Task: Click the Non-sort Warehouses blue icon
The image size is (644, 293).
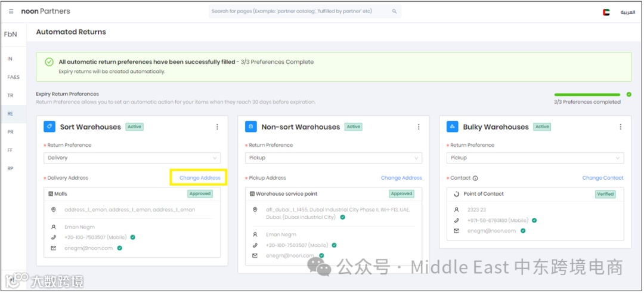Action: [x=251, y=127]
